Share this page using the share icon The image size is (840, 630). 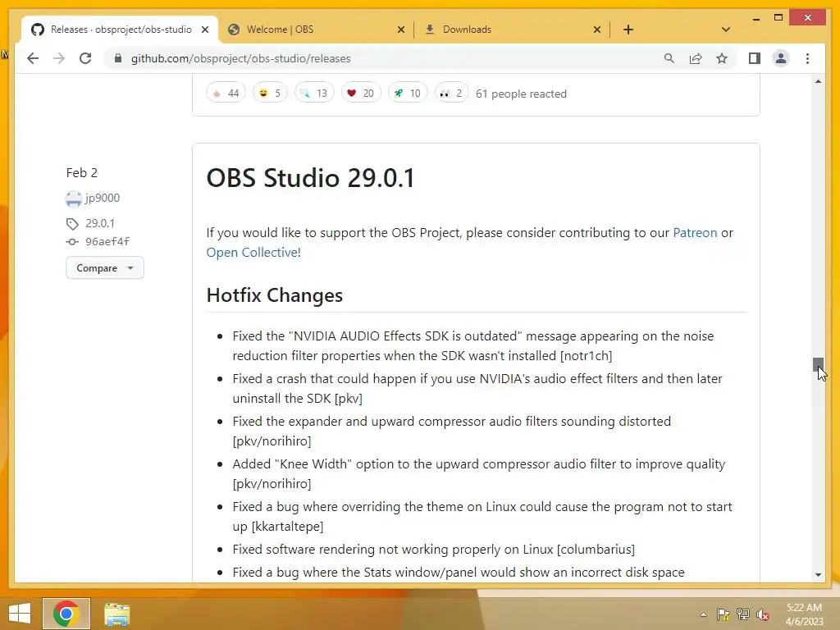pos(696,58)
